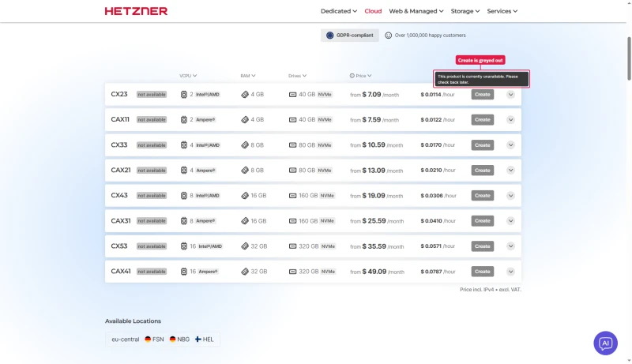Click Create button for CAX11
Viewport: 632px width, 364px height.
pyautogui.click(x=483, y=119)
